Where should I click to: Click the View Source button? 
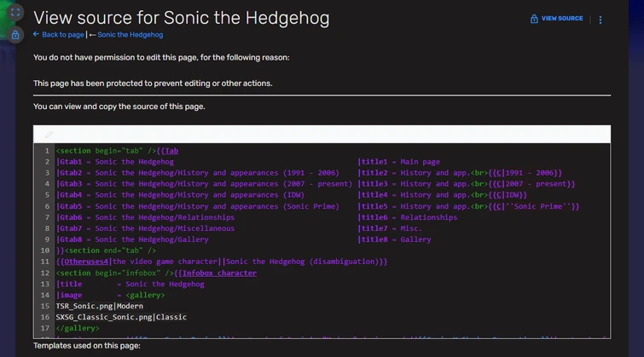pyautogui.click(x=562, y=19)
